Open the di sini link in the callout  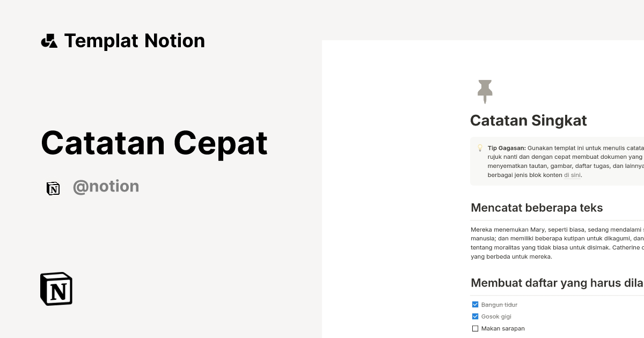click(x=573, y=175)
